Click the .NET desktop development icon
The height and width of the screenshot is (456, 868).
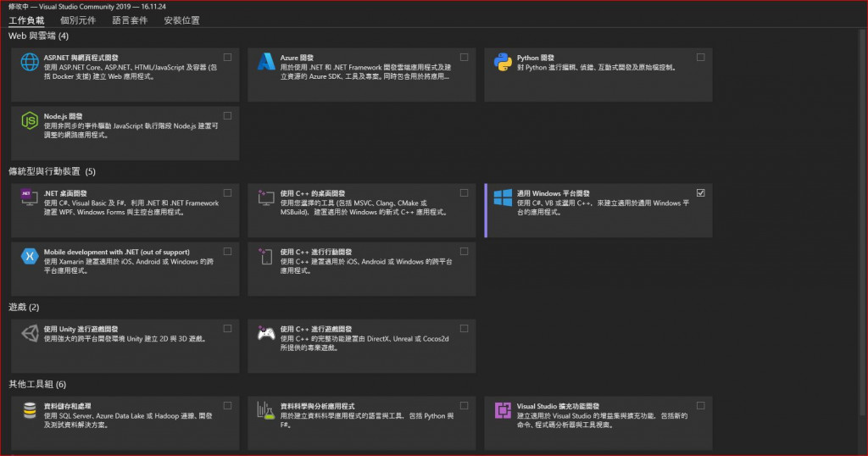tap(30, 197)
